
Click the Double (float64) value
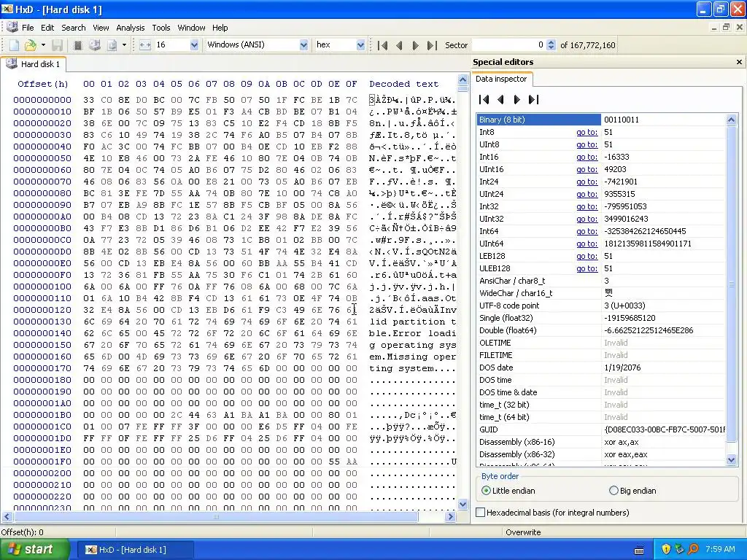[649, 330]
